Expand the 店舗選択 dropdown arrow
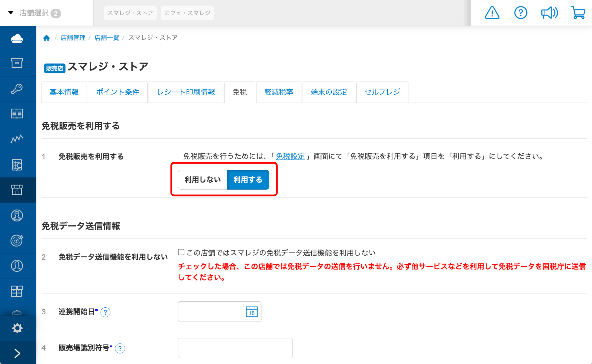The image size is (592, 364). coord(11,13)
